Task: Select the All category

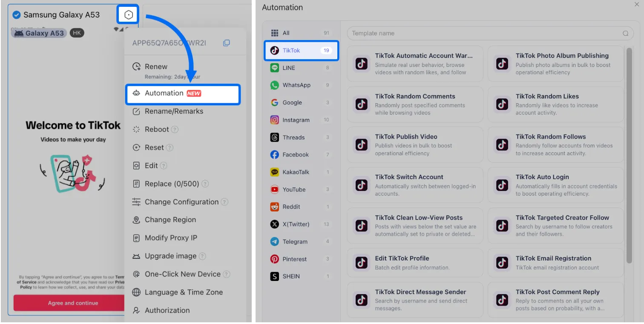Action: [301, 33]
